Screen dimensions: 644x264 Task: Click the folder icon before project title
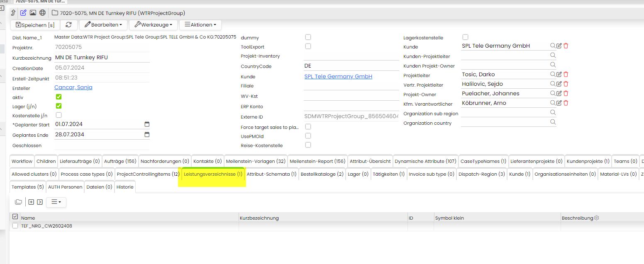[x=55, y=13]
